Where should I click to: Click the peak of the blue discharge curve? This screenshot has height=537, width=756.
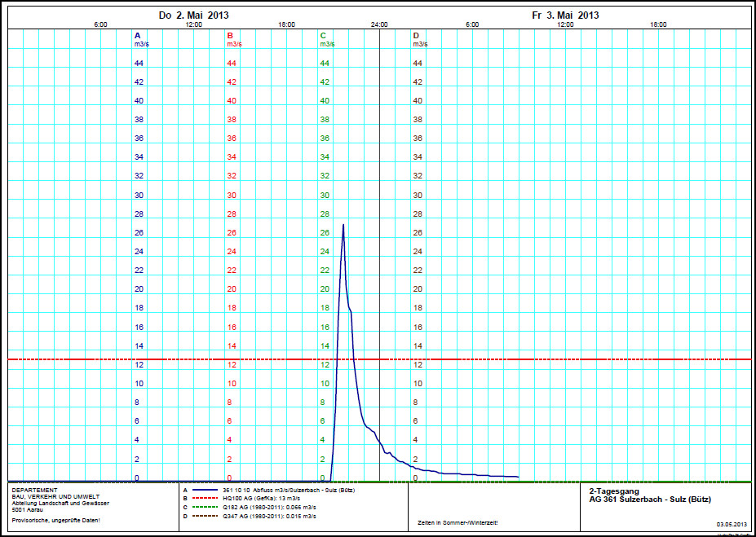[x=343, y=224]
